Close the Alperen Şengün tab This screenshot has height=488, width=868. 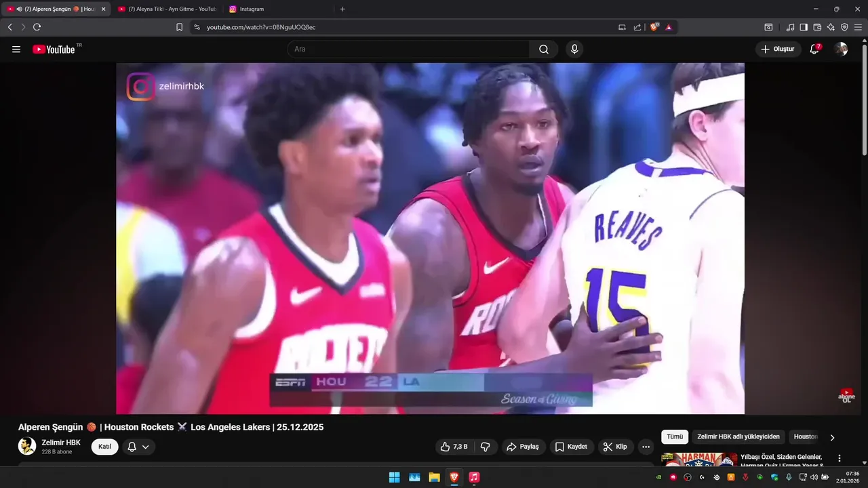click(104, 9)
